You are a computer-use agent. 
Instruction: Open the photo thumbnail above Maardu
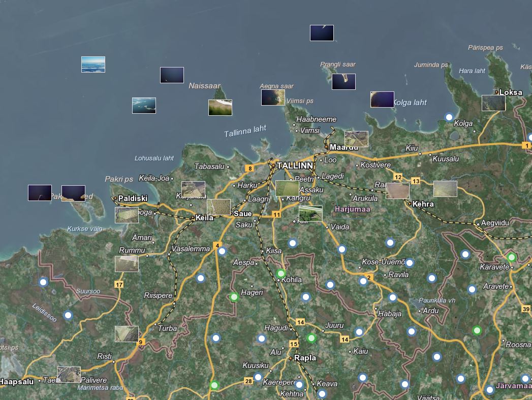[356, 139]
